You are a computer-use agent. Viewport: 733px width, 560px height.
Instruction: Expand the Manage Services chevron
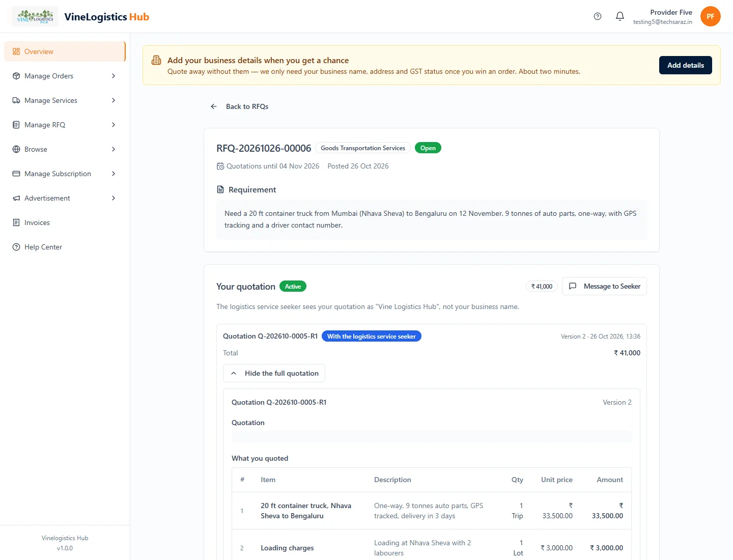[114, 100]
